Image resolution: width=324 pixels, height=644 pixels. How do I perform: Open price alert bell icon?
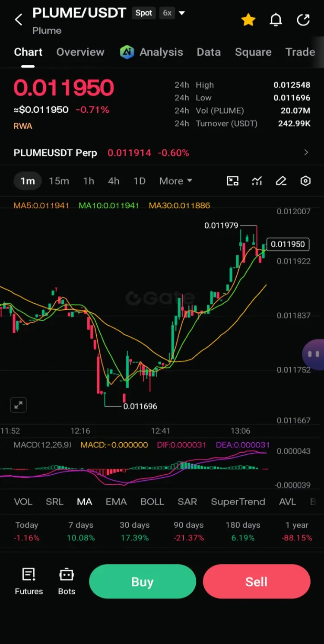[276, 20]
